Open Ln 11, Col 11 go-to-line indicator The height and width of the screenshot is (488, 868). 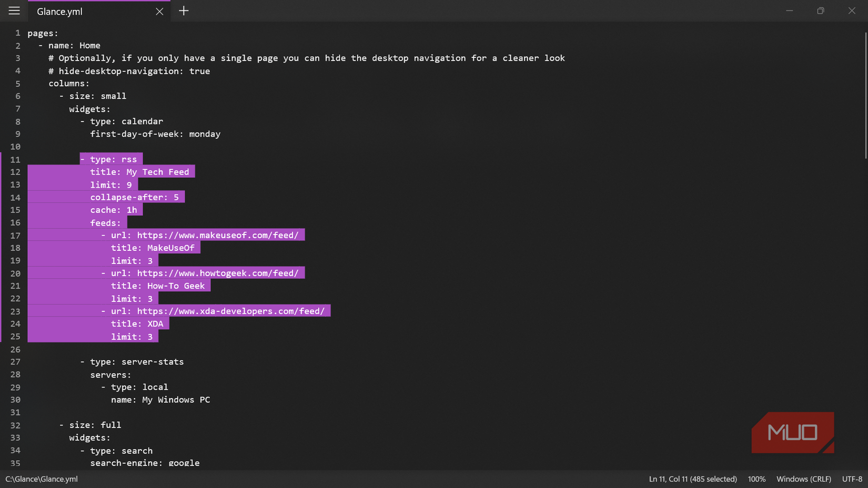click(x=693, y=479)
